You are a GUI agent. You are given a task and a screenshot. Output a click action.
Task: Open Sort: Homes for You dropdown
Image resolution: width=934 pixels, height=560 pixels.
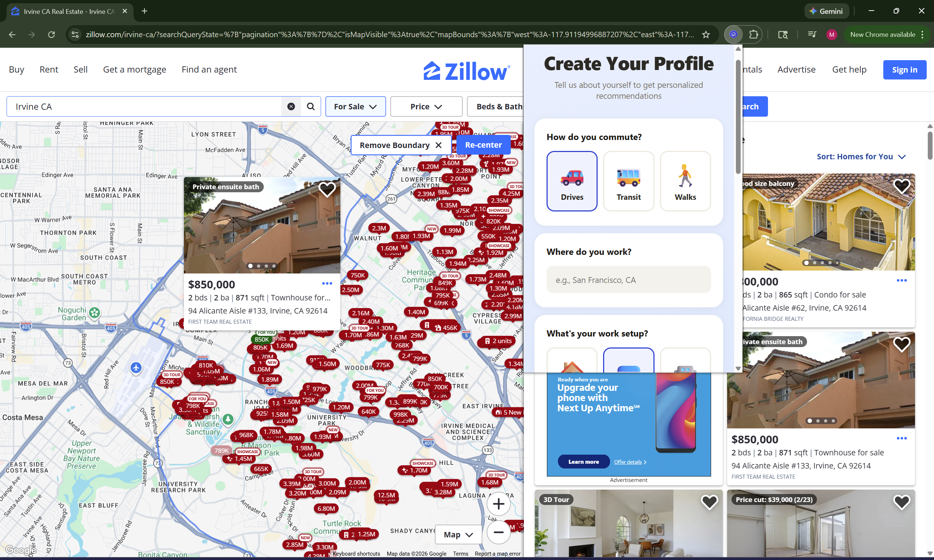pyautogui.click(x=861, y=157)
